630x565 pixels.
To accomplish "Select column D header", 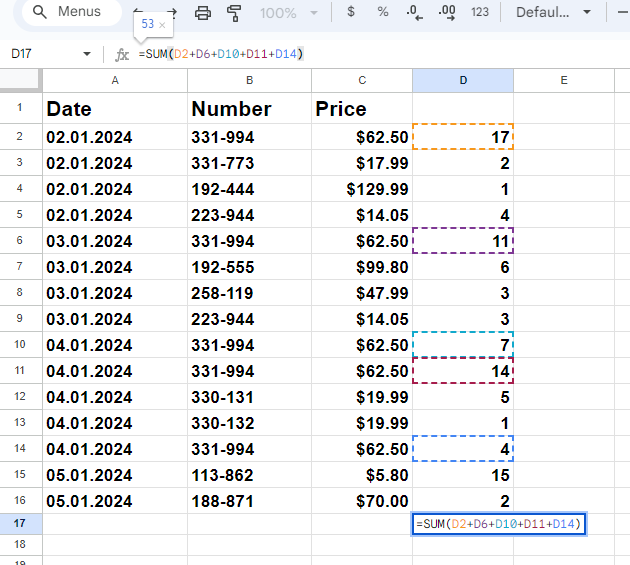I will 463,80.
